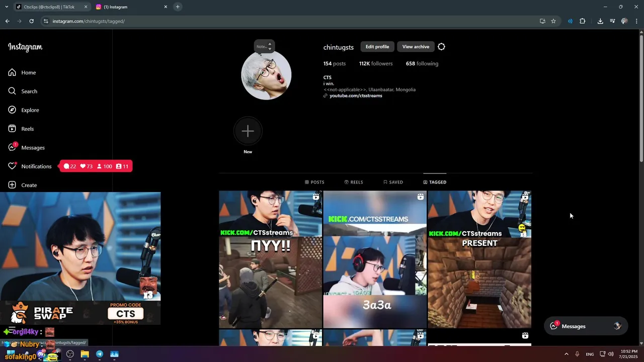Click the chintugsts username heading
Screen dimensions: 644x362
339,47
